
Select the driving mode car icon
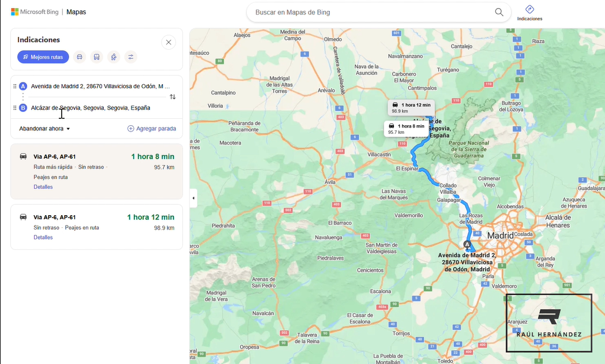click(80, 57)
